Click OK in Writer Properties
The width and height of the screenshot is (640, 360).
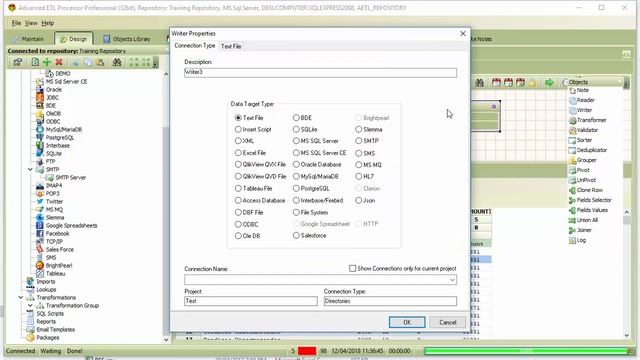(407, 322)
